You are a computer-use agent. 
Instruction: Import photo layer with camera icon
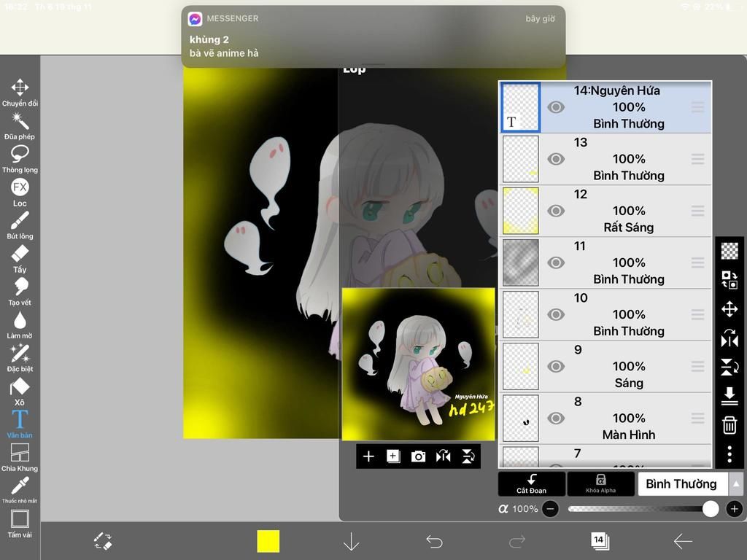418,456
